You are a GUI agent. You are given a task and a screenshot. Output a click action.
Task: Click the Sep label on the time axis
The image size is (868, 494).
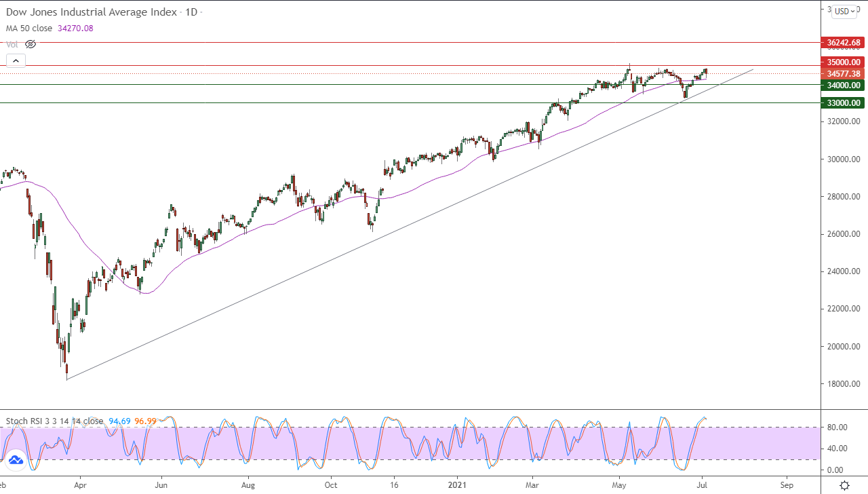click(787, 486)
